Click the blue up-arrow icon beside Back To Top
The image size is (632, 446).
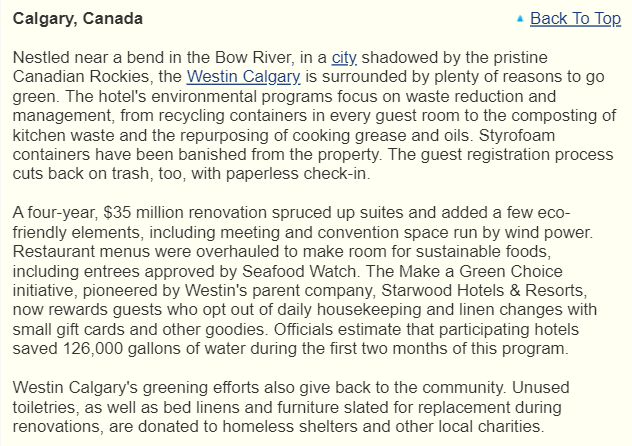(x=520, y=18)
